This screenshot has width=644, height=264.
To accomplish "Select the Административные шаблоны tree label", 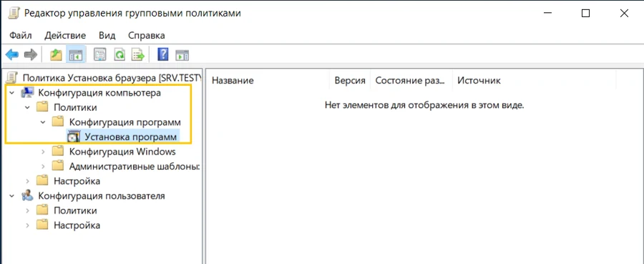I will tap(135, 166).
